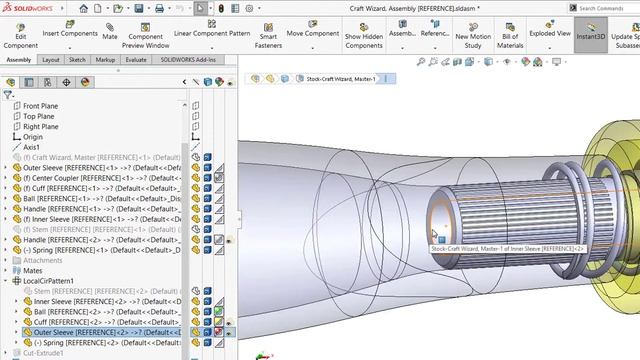Viewport: 640px width, 360px height.
Task: Expand the Mates folder
Action: point(5,270)
